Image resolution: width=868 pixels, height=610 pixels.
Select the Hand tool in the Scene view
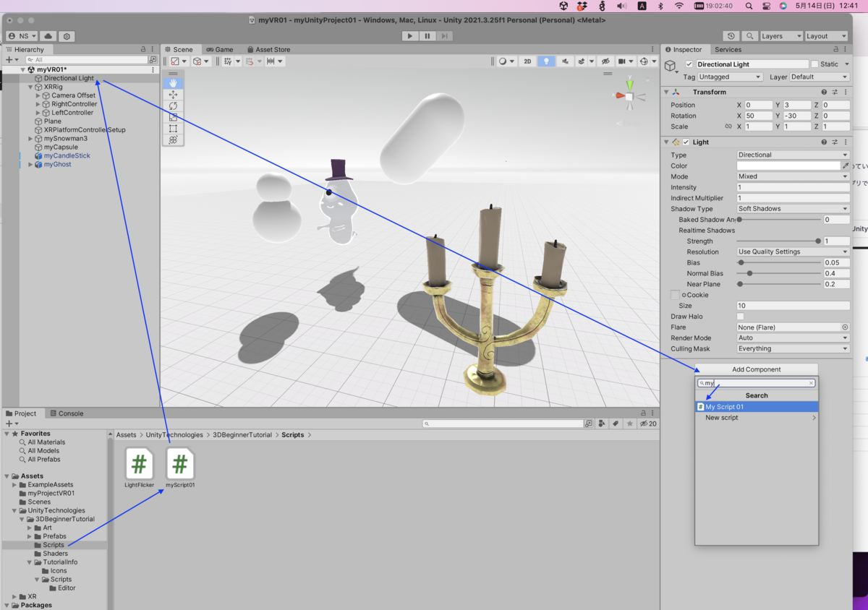point(173,83)
